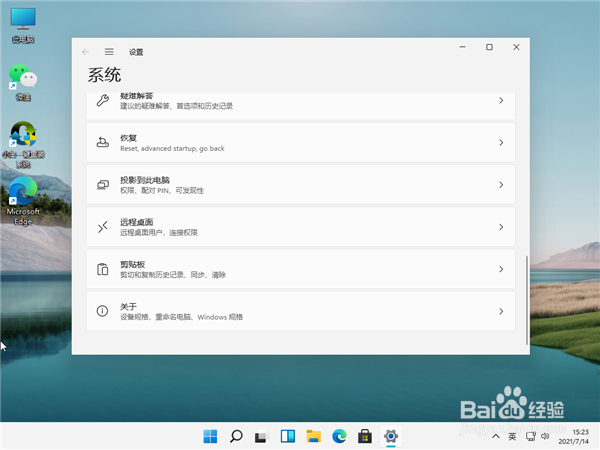The height and width of the screenshot is (450, 600).
Task: Open Widgets on taskbar
Action: point(288,436)
